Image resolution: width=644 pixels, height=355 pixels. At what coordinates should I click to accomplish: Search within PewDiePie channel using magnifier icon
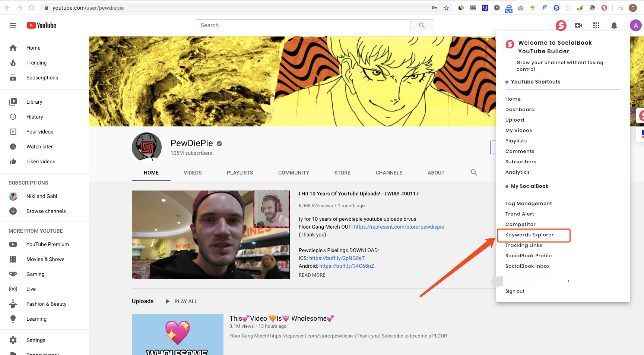click(474, 173)
